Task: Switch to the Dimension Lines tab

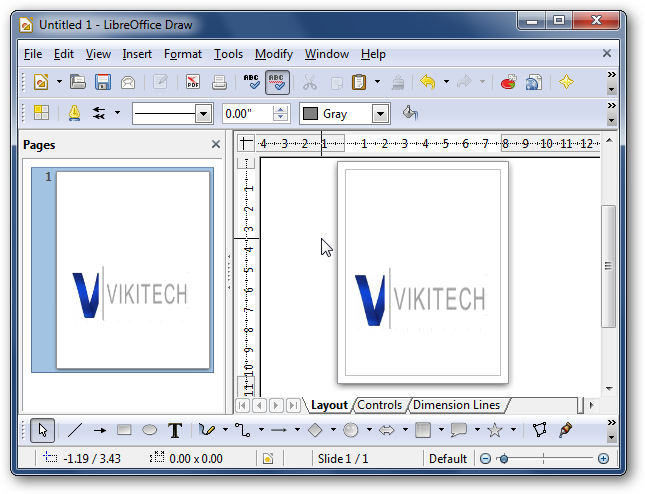Action: tap(456, 405)
